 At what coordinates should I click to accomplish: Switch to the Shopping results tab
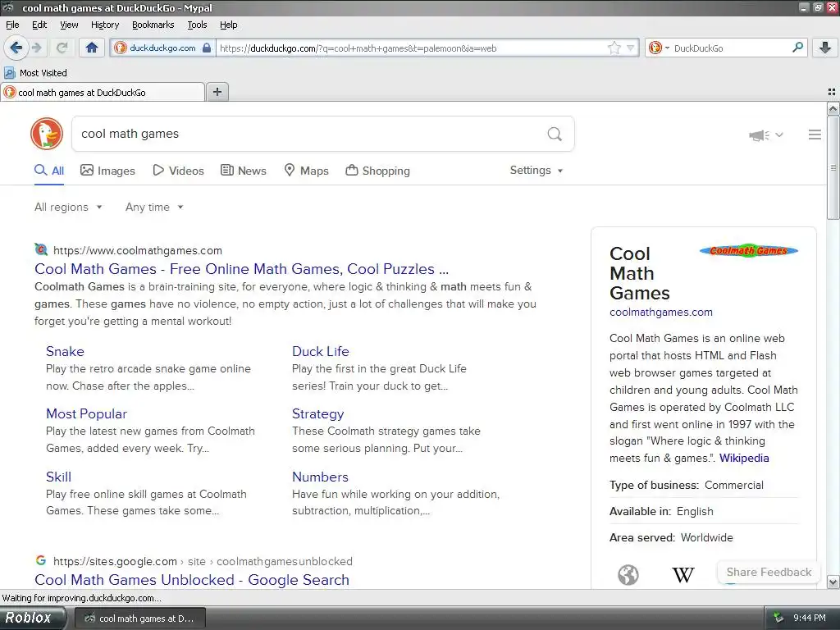point(377,171)
